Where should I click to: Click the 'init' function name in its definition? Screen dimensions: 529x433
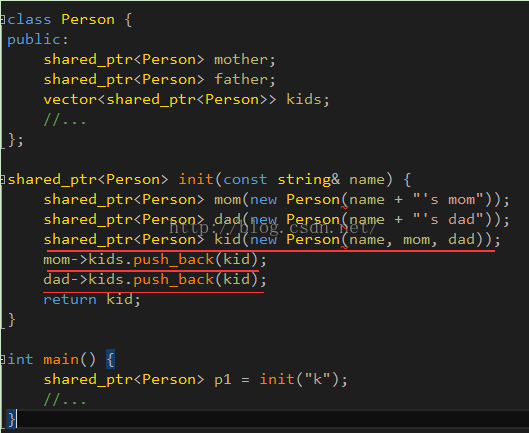tap(196, 179)
